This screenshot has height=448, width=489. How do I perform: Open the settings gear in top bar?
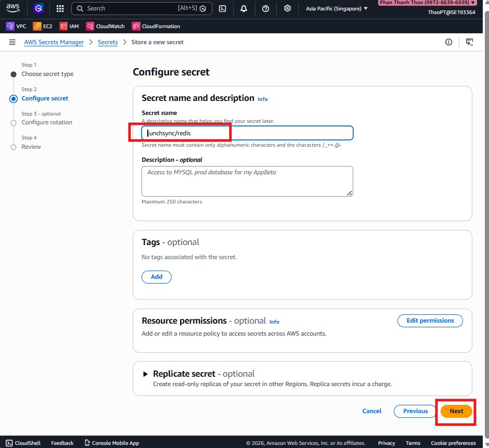[288, 8]
